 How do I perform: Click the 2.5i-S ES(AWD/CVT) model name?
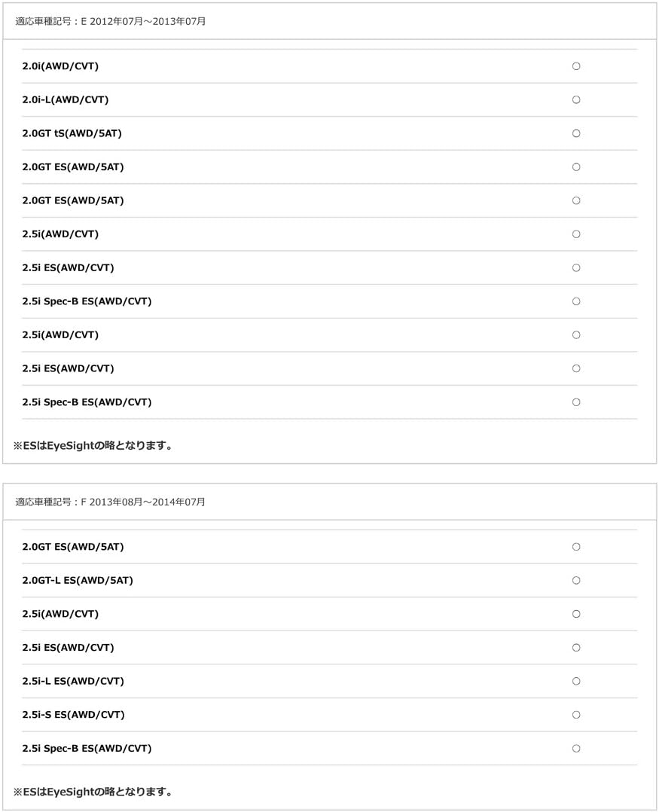pos(73,715)
